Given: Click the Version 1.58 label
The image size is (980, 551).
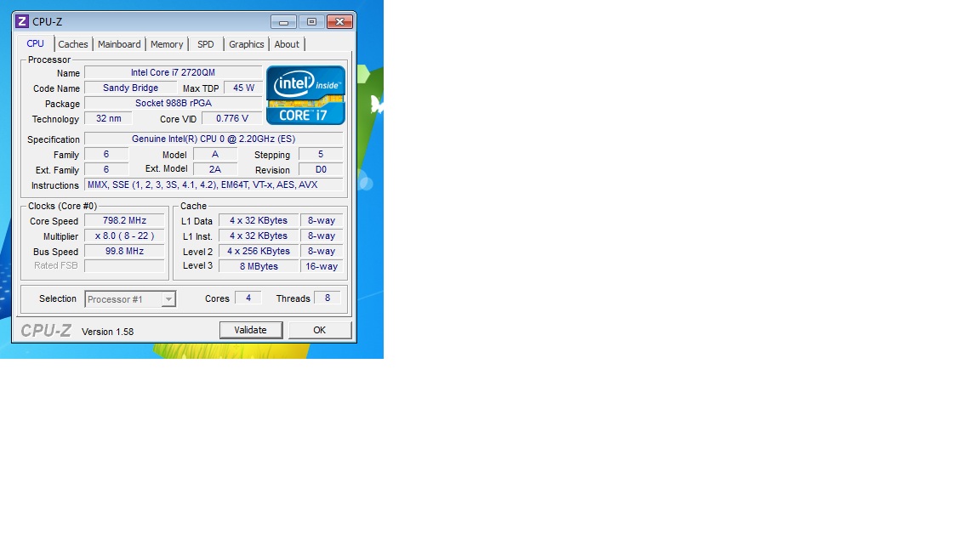Looking at the screenshot, I should pos(107,332).
